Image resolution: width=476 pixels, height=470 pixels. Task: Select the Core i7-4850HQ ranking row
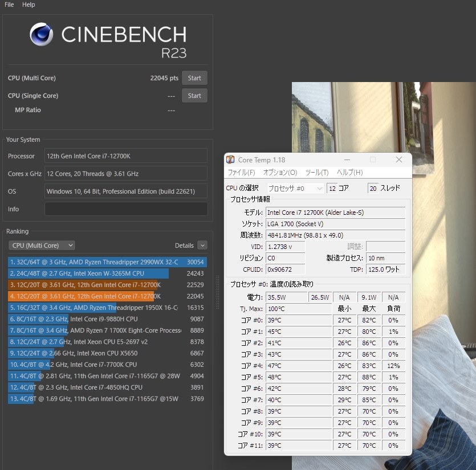[x=107, y=387]
